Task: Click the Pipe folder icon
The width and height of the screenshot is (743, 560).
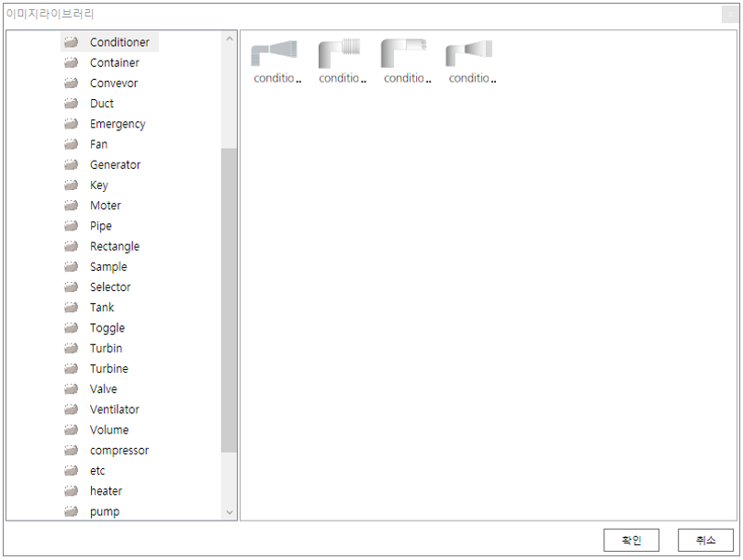Action: coord(71,226)
